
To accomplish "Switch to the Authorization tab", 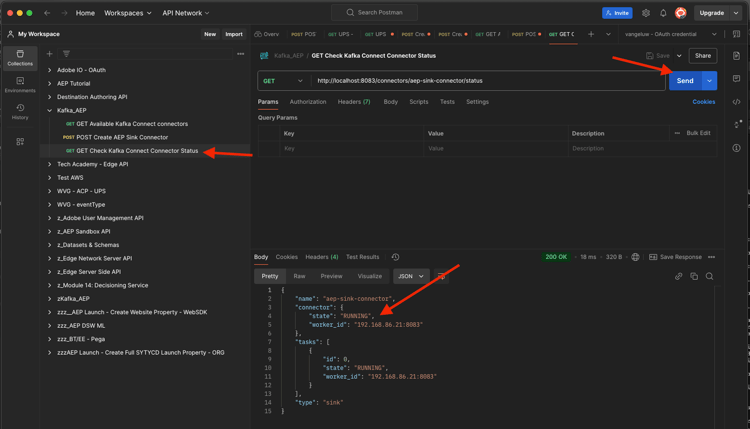I will (308, 102).
